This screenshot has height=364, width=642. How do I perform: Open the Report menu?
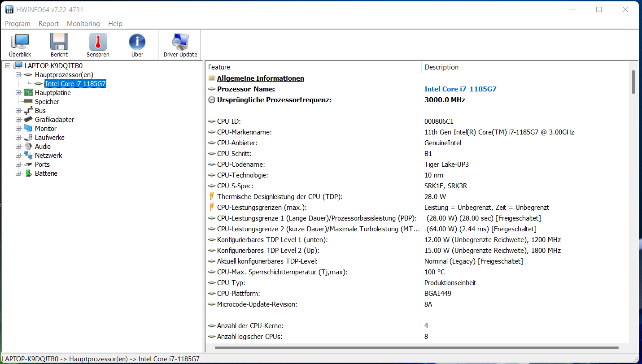(48, 24)
